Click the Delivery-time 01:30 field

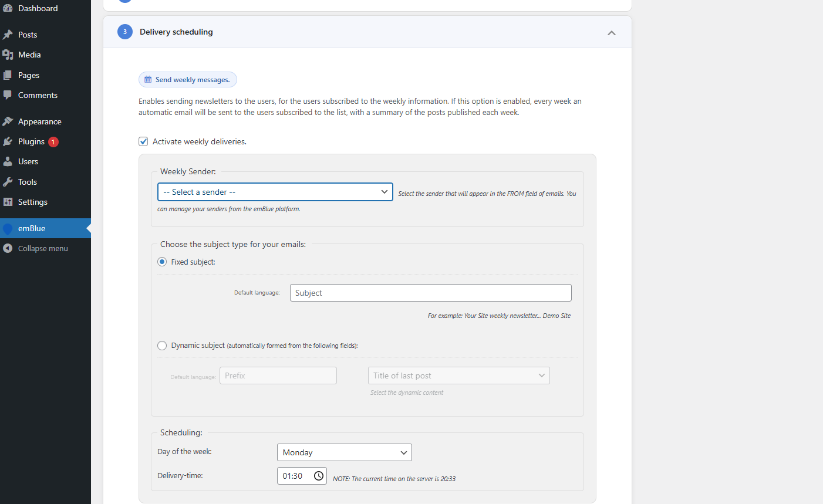[302, 476]
